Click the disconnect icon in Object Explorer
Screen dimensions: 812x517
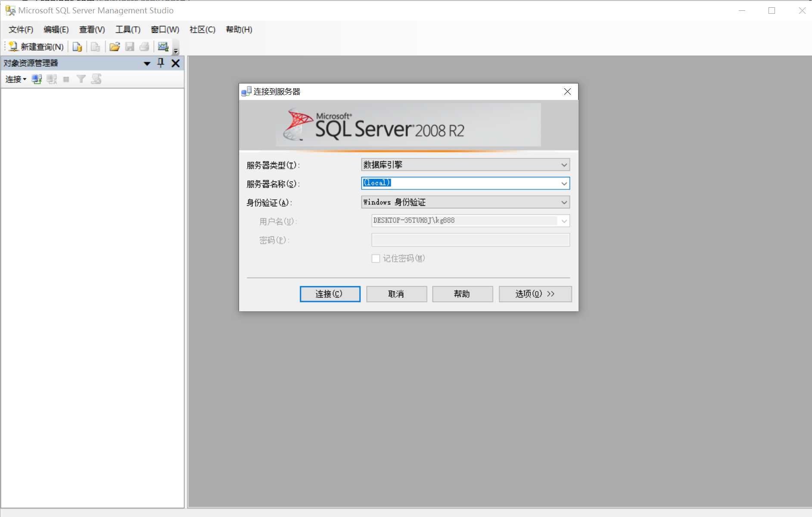pos(52,79)
